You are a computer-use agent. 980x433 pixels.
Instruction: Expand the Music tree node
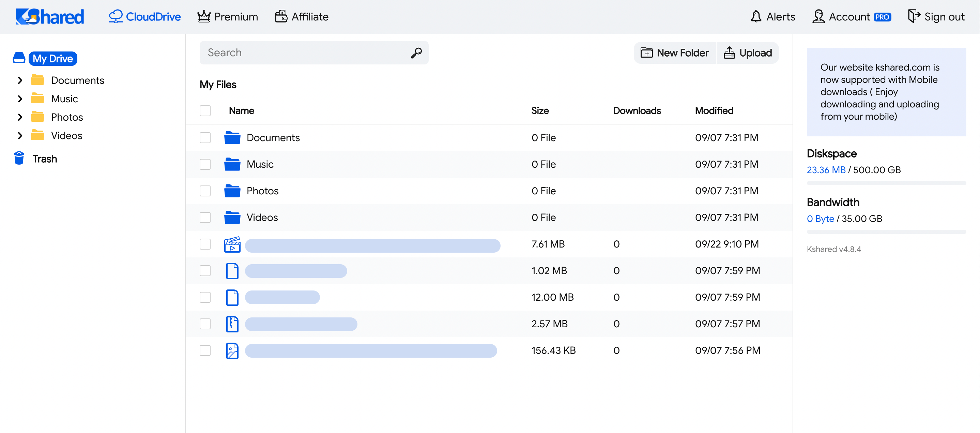(x=20, y=99)
